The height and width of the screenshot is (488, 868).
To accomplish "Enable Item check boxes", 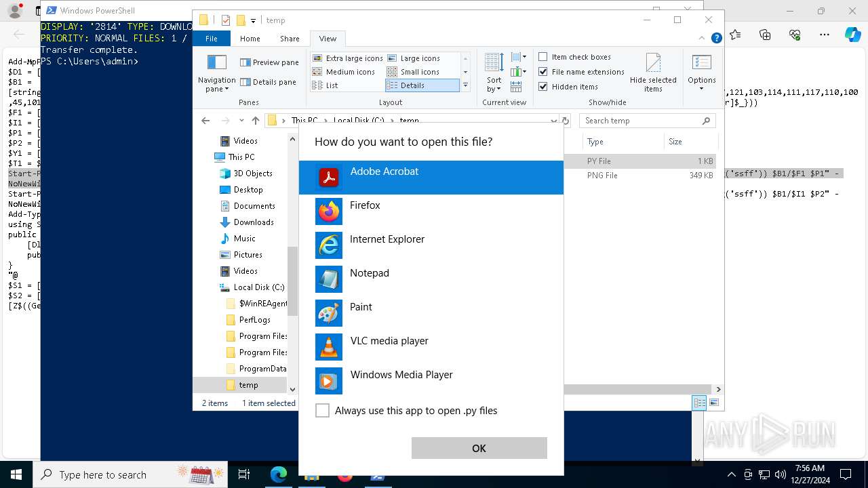I will coord(543,57).
